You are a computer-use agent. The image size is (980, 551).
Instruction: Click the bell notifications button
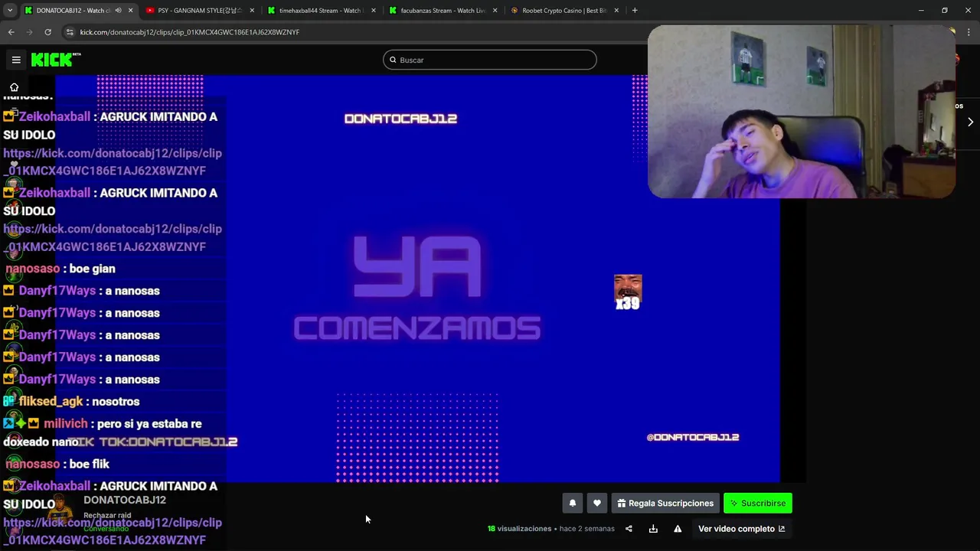pyautogui.click(x=572, y=503)
